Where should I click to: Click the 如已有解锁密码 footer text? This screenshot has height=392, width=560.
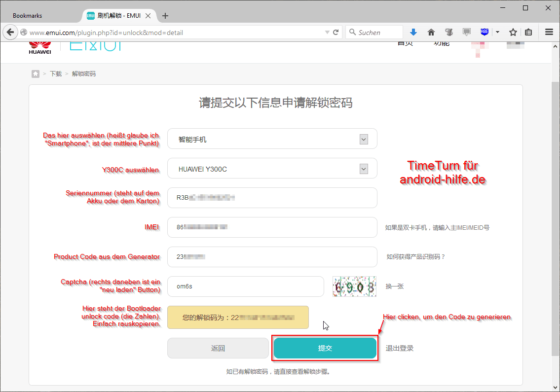[x=279, y=372]
